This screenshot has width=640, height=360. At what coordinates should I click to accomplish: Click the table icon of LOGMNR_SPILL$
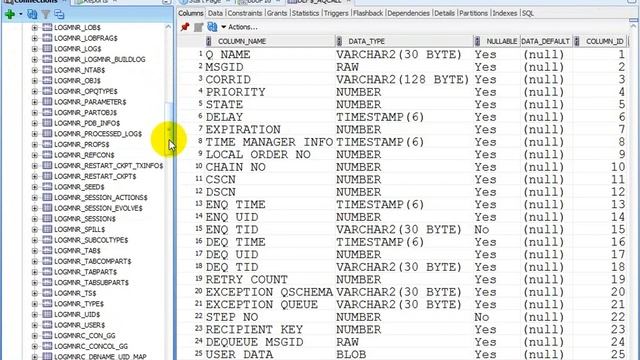click(47, 229)
